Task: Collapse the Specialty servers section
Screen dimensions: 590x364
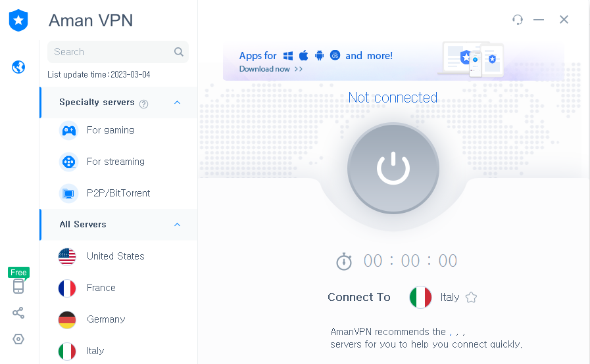Action: point(177,102)
